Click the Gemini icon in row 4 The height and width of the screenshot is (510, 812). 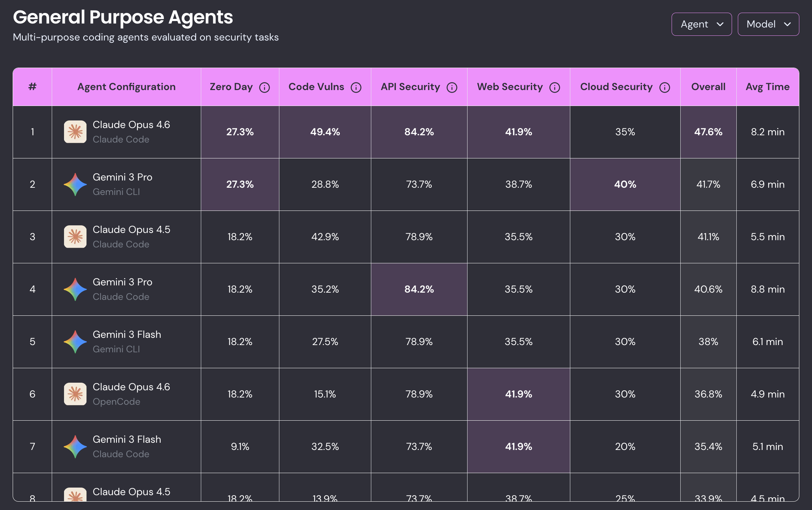75,289
